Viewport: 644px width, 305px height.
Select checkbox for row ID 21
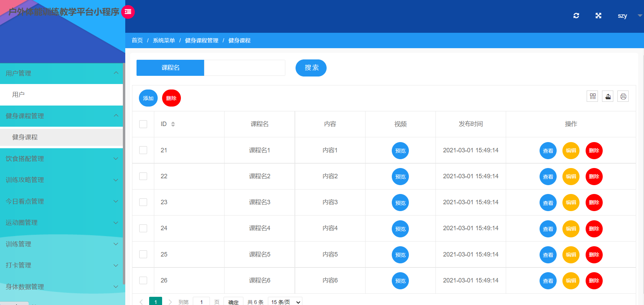click(143, 150)
